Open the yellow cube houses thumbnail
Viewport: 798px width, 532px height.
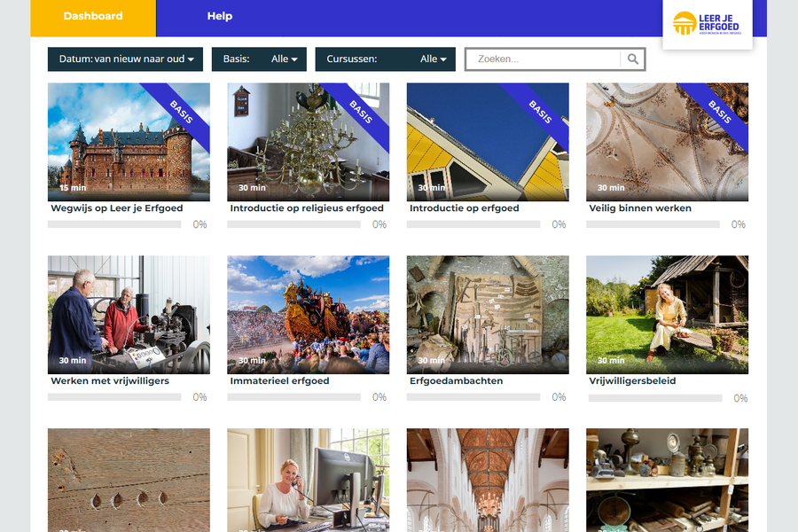488,142
